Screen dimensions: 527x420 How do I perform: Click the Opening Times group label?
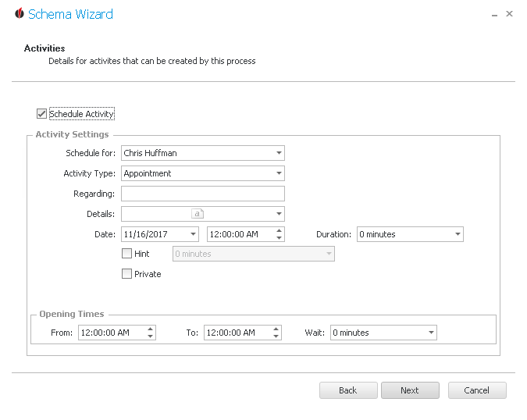pos(72,314)
